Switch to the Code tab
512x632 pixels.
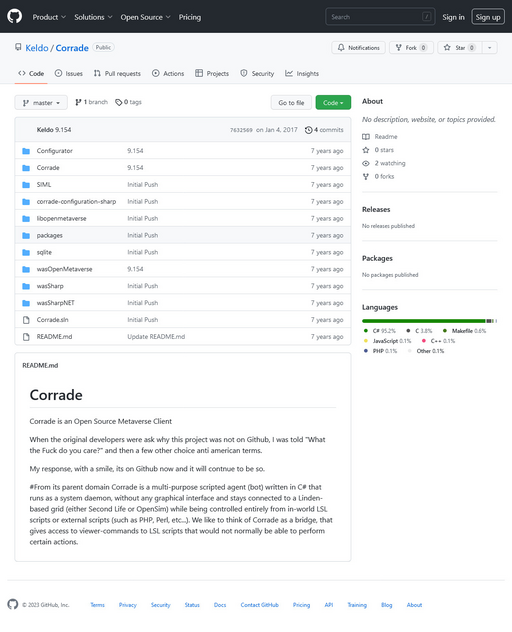31,73
